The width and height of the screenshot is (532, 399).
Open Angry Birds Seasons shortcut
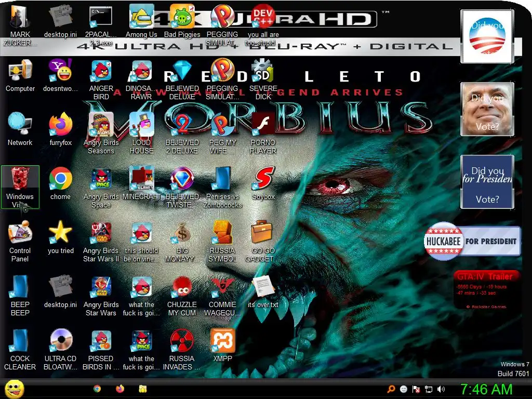pos(101,133)
